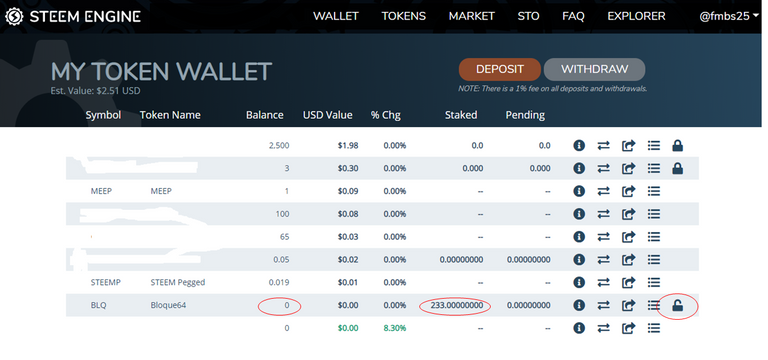The width and height of the screenshot is (768, 360).
Task: Click the USD Value column header
Action: [x=328, y=115]
